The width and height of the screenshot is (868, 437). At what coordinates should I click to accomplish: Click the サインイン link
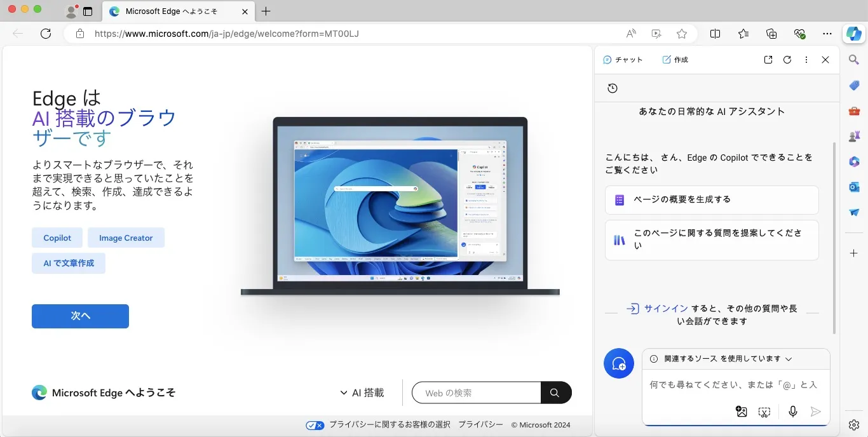(666, 309)
